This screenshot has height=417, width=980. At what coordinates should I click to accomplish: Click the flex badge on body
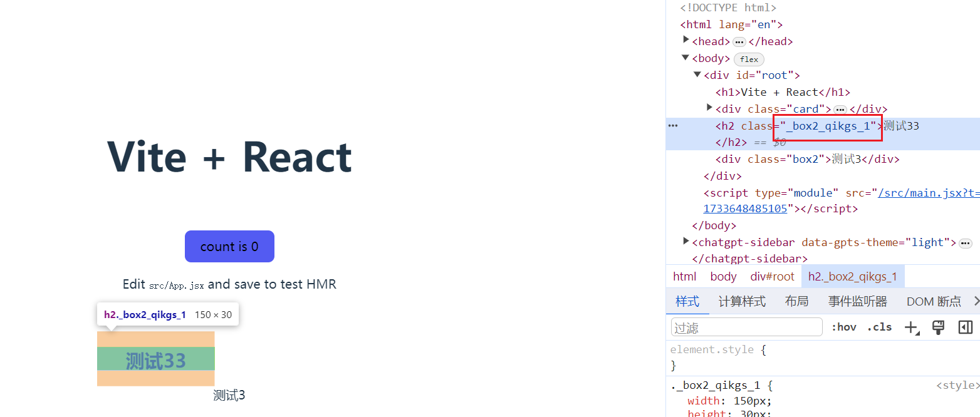tap(749, 59)
